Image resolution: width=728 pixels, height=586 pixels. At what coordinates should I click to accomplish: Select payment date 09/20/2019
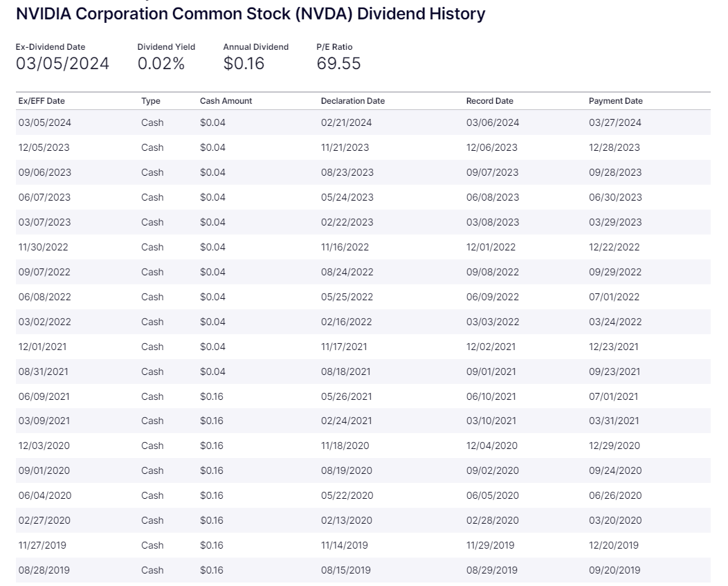pyautogui.click(x=615, y=570)
